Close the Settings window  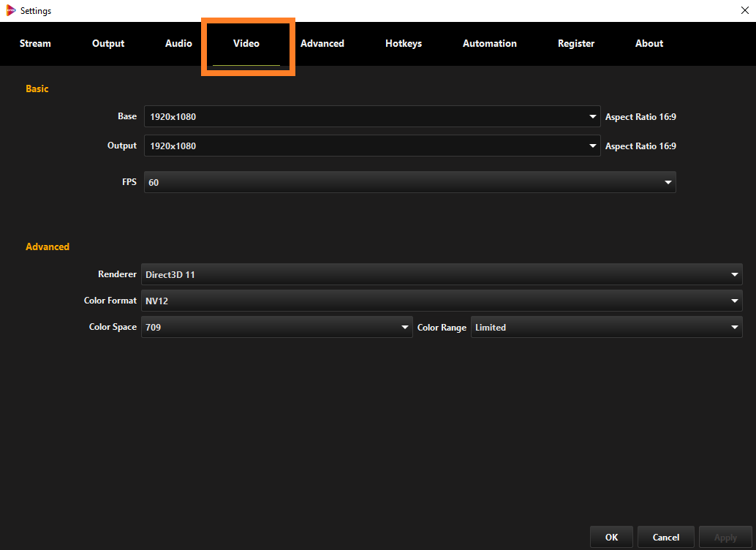pos(744,11)
